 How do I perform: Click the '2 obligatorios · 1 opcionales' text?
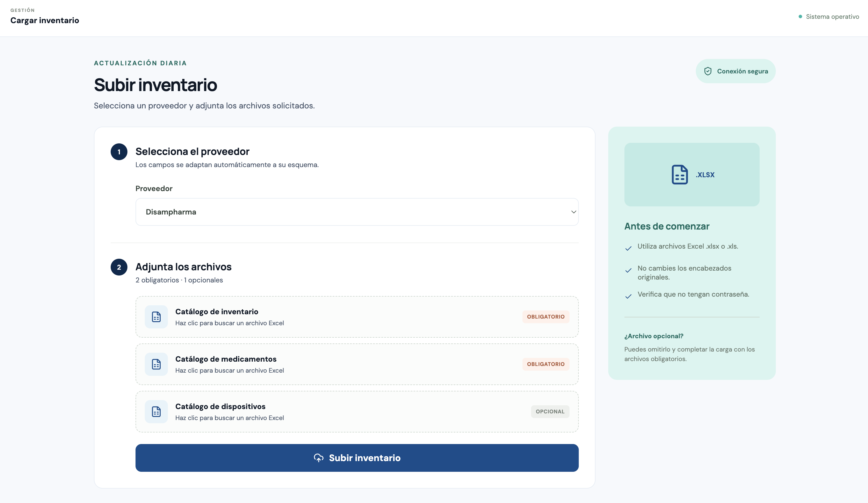[x=179, y=280]
